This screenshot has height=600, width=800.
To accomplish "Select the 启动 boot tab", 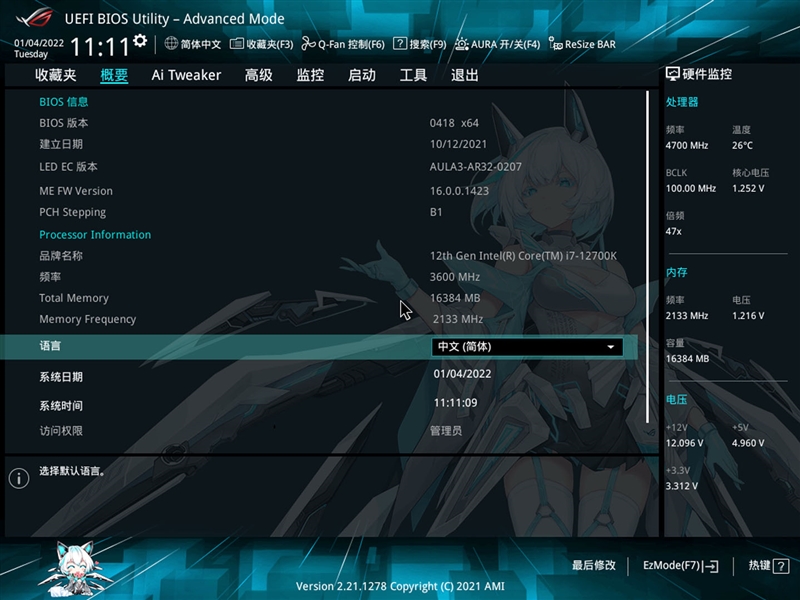I will point(362,75).
